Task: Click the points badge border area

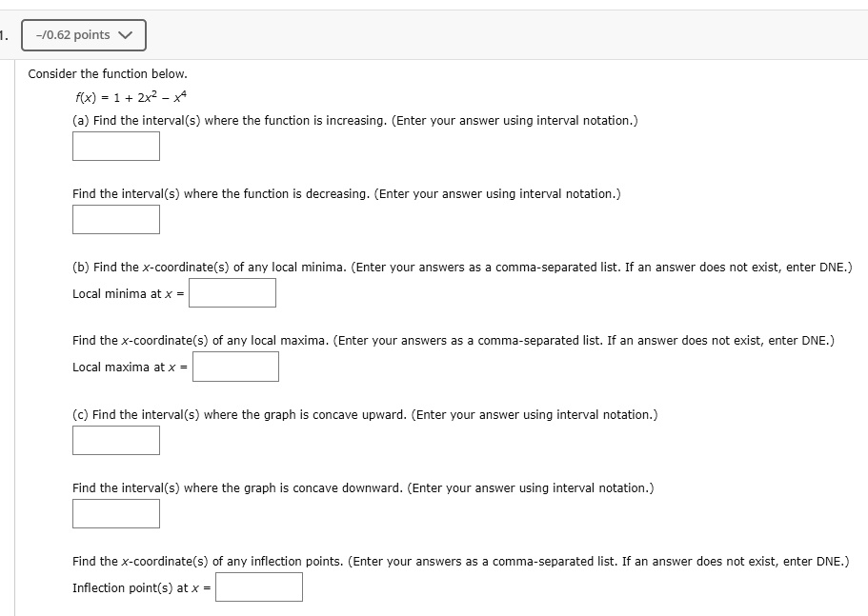Action: 84,20
